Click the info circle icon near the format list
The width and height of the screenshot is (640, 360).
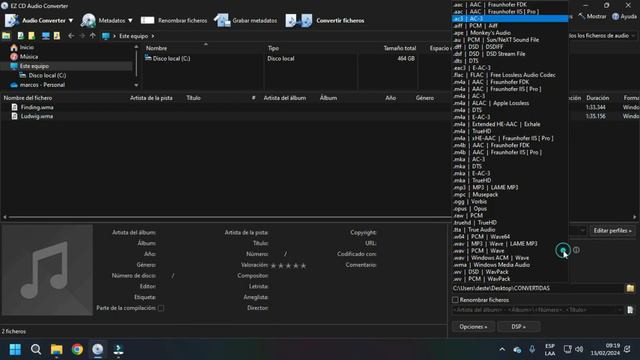[576, 250]
